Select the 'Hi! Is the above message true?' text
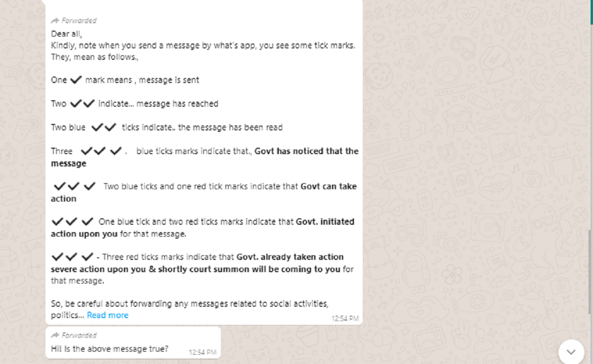 click(109, 349)
